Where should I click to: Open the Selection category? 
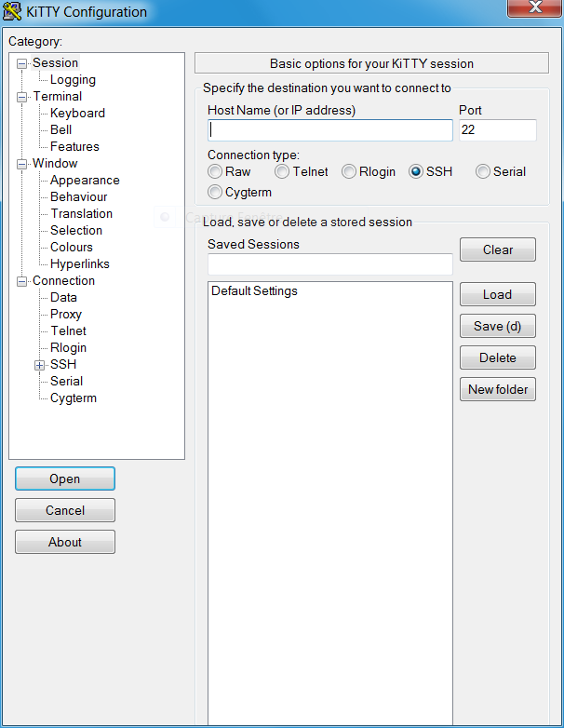(x=76, y=230)
